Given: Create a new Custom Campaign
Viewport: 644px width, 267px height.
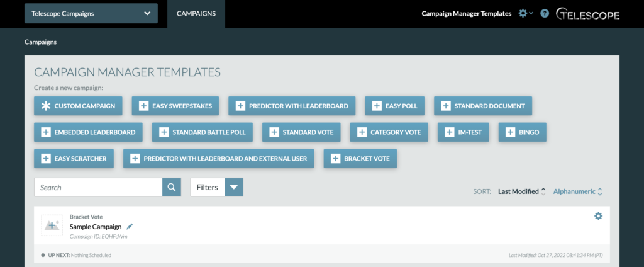Looking at the screenshot, I should point(78,106).
